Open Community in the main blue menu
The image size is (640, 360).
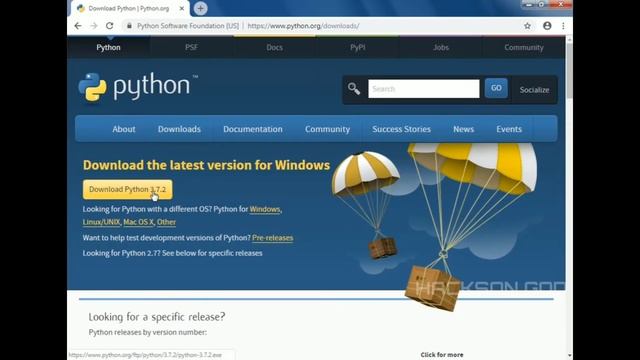click(327, 129)
